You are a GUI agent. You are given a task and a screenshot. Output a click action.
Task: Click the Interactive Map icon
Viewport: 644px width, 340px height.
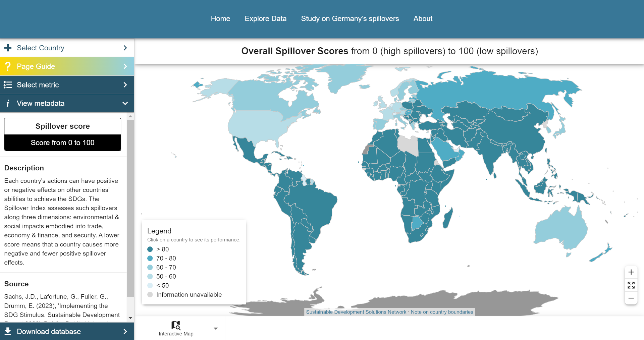[176, 325]
